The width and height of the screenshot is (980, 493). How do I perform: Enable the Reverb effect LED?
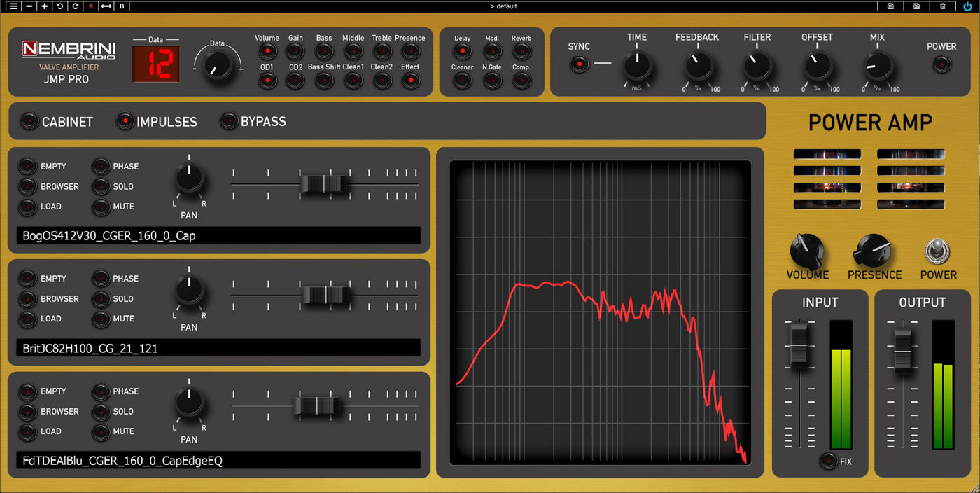(521, 51)
